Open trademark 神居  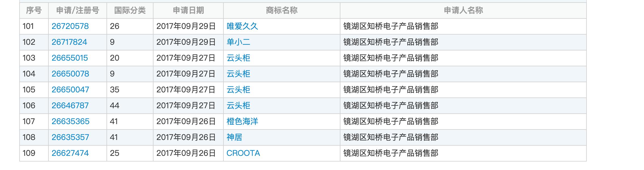pyautogui.click(x=234, y=137)
